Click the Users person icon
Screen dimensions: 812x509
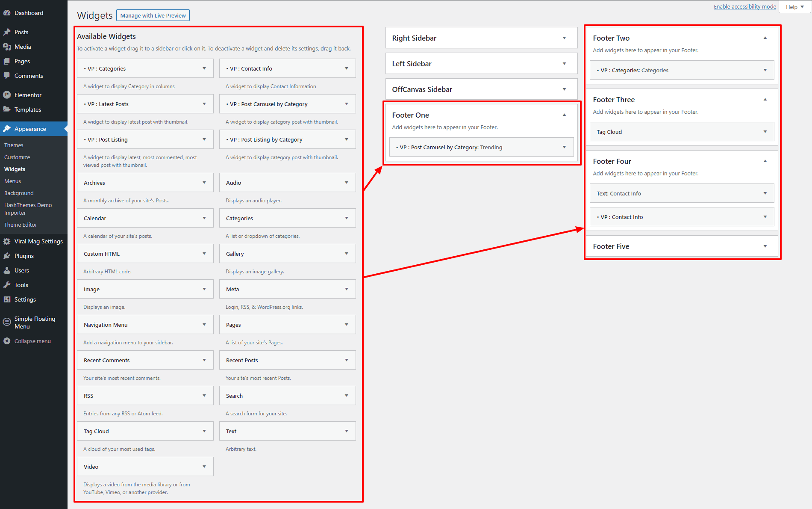[7, 270]
